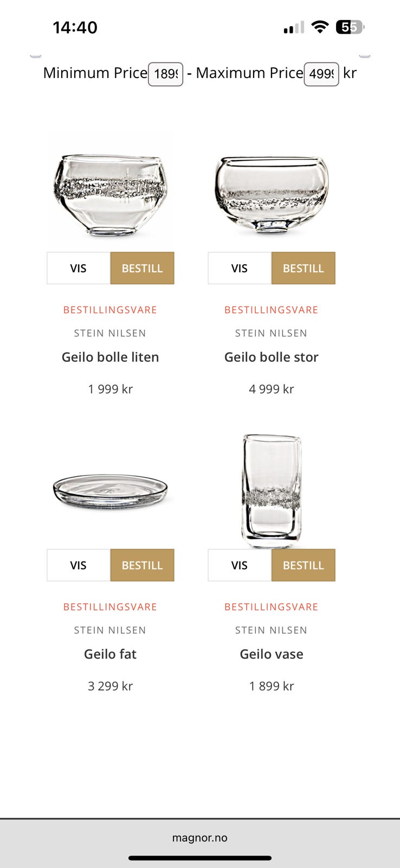Tap the cellular signal bars icon

point(293,28)
